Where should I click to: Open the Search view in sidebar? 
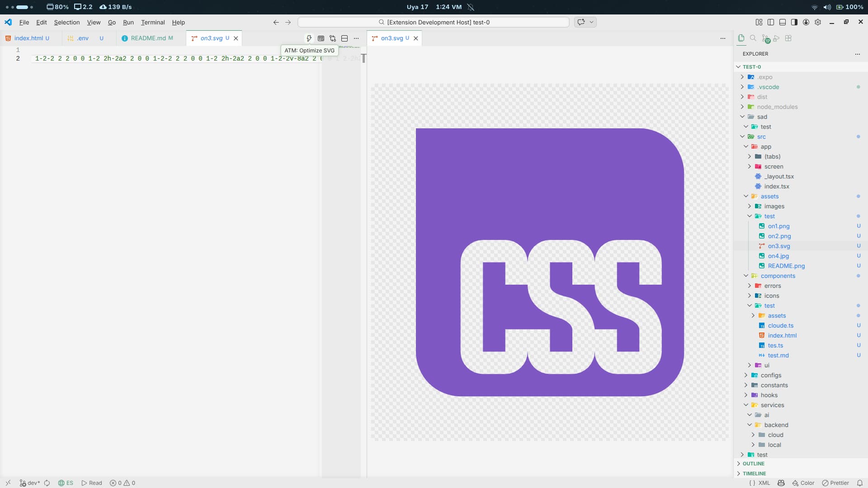pos(753,38)
